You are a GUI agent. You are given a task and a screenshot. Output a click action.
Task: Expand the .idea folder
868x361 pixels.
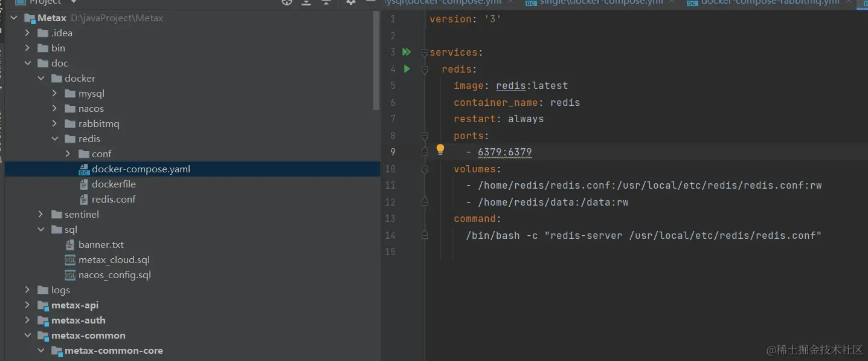pyautogui.click(x=27, y=33)
